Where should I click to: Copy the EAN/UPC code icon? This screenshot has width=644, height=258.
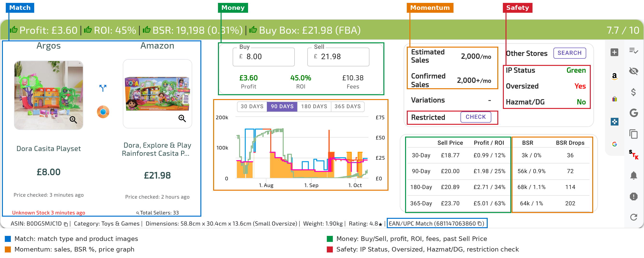(x=480, y=224)
